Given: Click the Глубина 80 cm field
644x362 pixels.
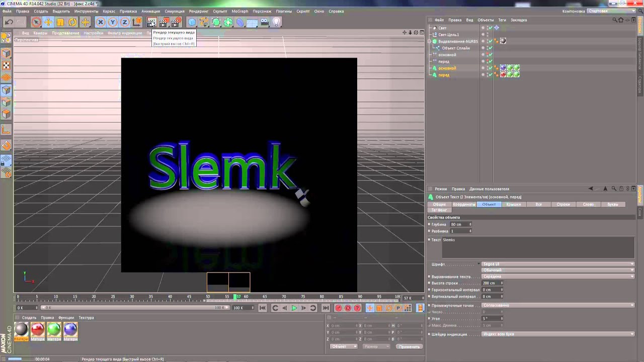Looking at the screenshot, I should (461, 224).
